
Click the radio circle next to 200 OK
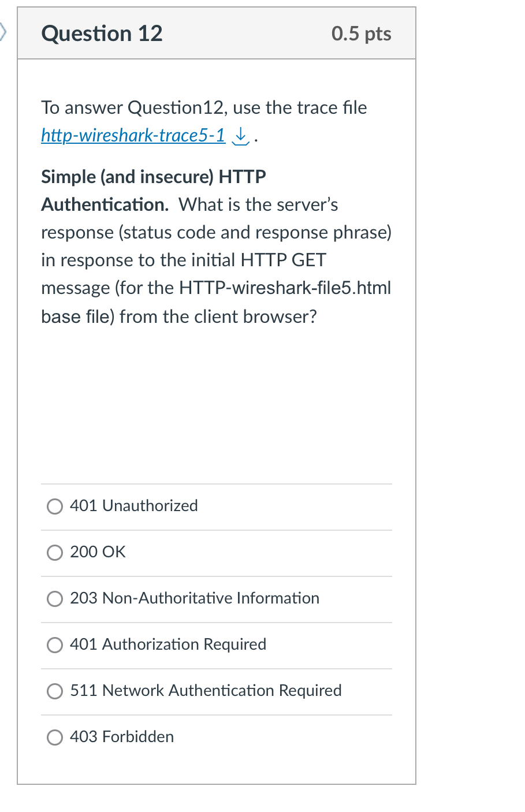pyautogui.click(x=54, y=552)
